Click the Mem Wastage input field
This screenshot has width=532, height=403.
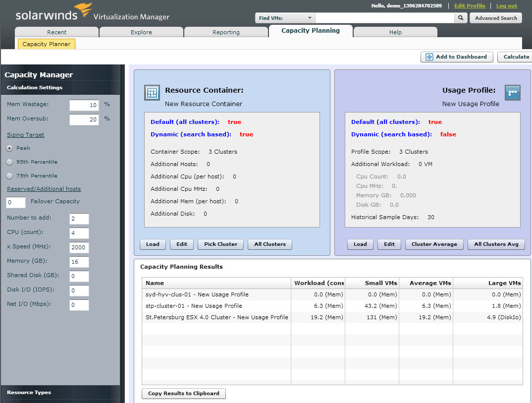coord(84,105)
